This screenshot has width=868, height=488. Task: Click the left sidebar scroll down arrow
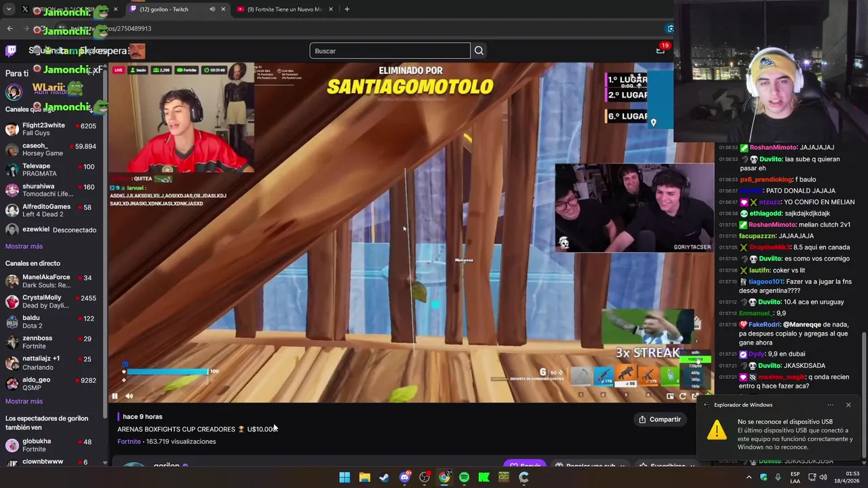coord(104,463)
